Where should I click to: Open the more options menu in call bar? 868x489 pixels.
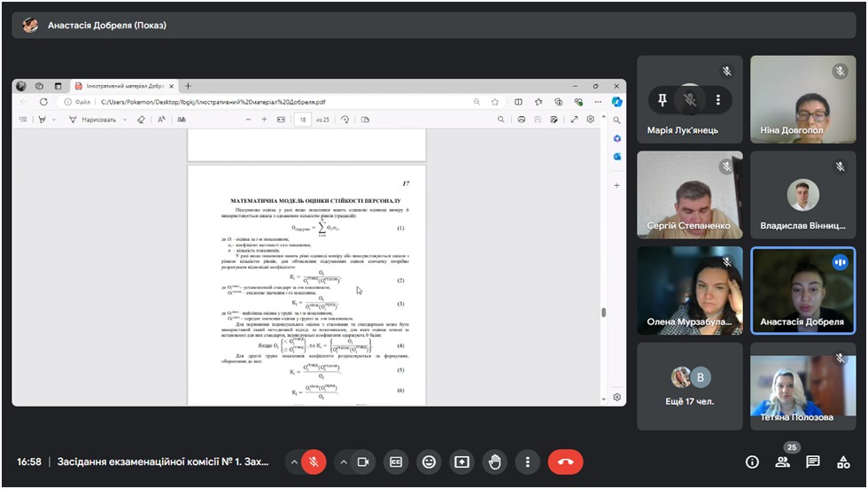(527, 462)
